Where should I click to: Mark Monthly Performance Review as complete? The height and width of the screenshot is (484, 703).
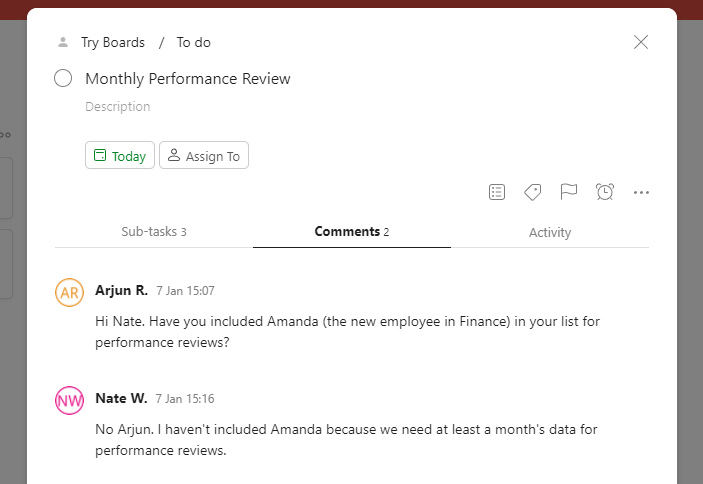pos(63,78)
